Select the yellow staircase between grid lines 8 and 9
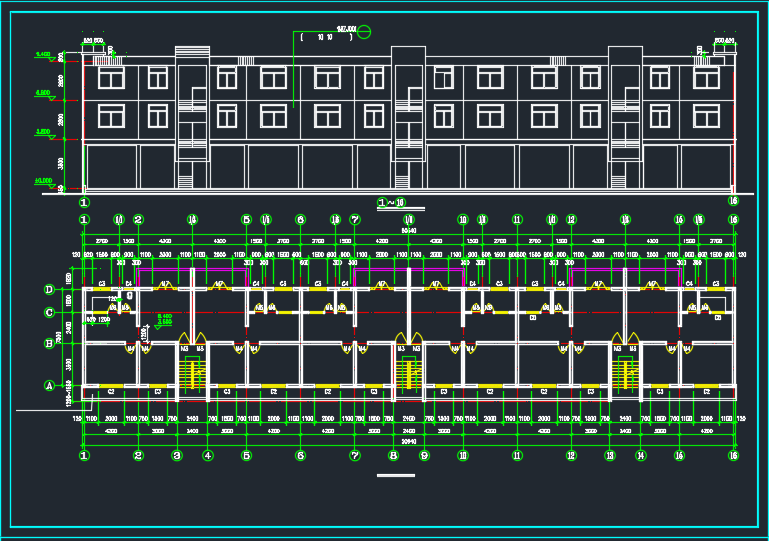The width and height of the screenshot is (769, 541). coord(409,374)
